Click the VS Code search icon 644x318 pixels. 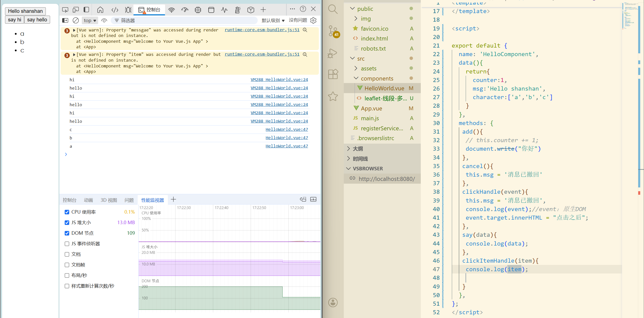[x=333, y=10]
